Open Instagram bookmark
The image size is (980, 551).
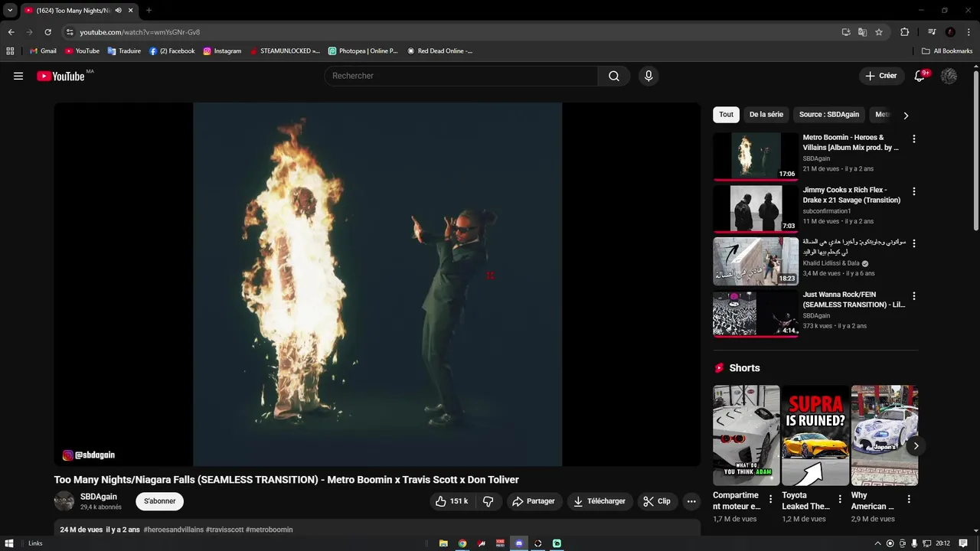point(222,51)
